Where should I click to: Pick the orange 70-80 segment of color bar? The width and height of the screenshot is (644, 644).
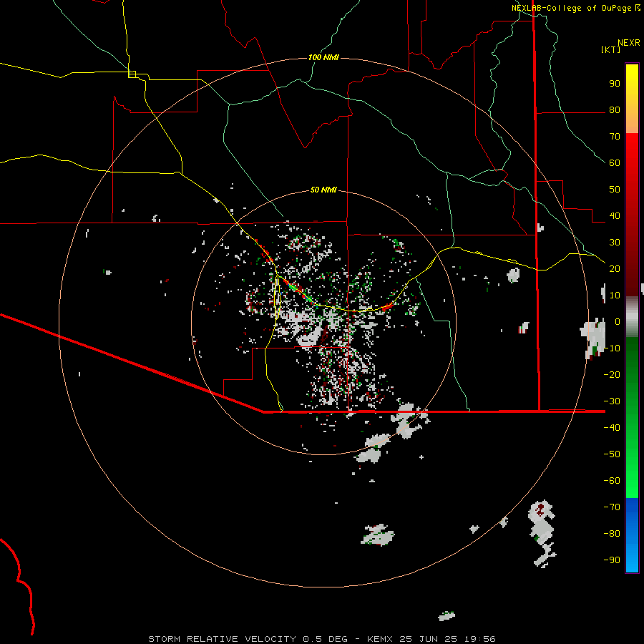coord(632,120)
